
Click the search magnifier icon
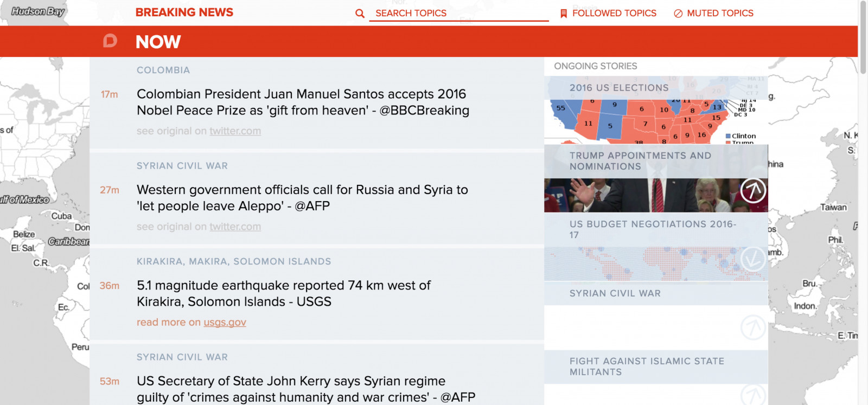point(360,14)
